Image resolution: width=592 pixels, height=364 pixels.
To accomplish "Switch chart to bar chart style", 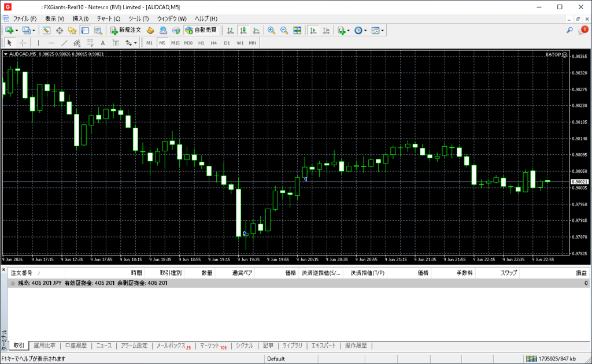I will coord(230,31).
